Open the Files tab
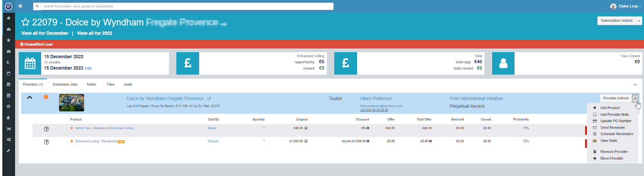644x176 pixels. coord(111,84)
